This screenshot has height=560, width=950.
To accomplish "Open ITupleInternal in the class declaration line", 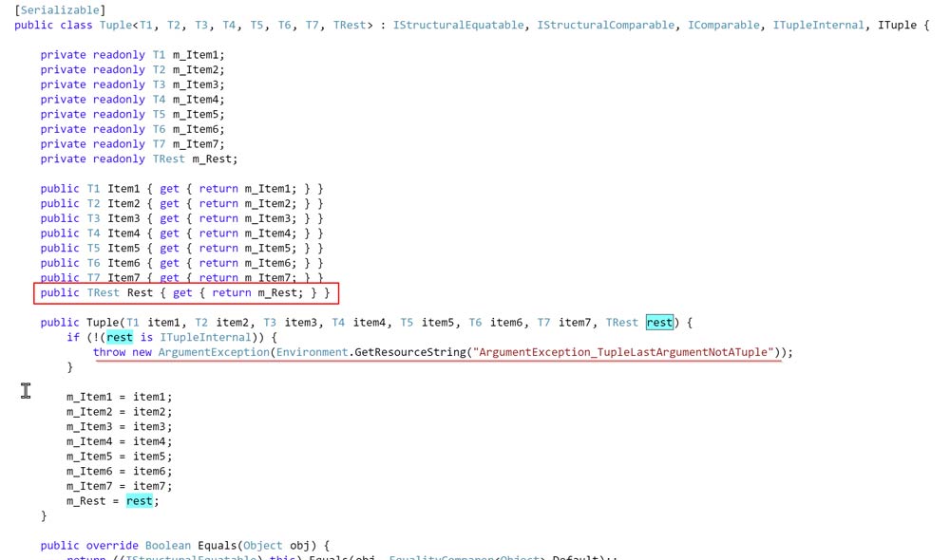I will pos(819,26).
